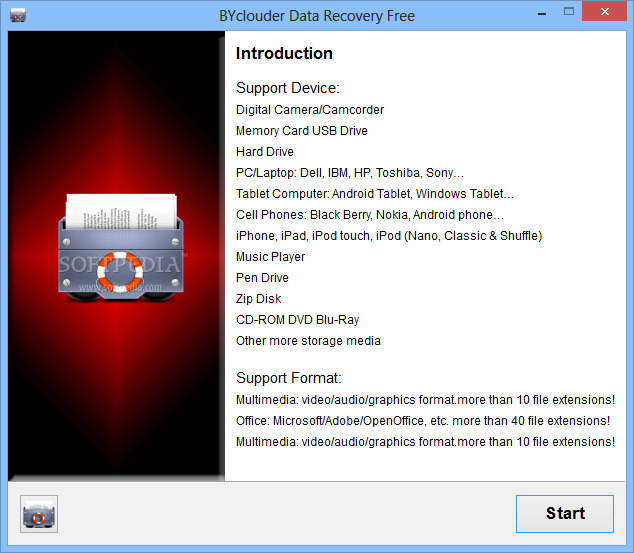Click the app icon in the title bar

pos(18,15)
